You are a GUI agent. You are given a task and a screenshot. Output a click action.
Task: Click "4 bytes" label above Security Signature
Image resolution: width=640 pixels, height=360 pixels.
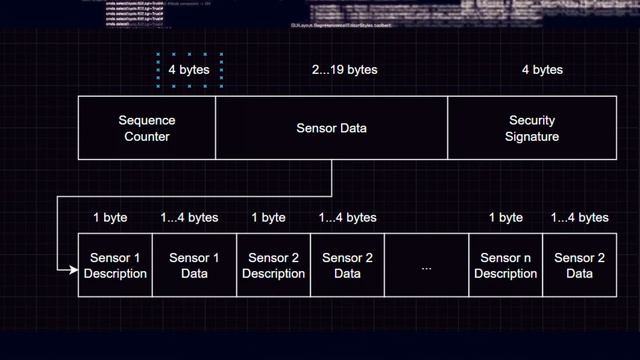tap(542, 70)
